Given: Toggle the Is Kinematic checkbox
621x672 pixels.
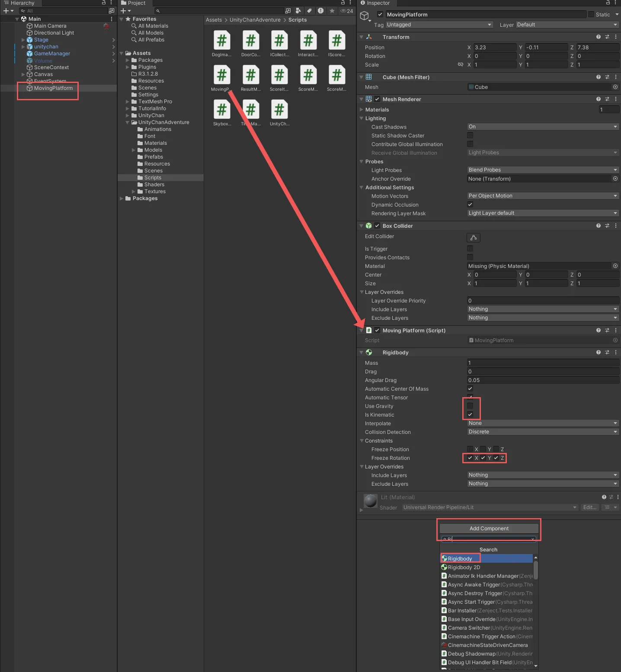Looking at the screenshot, I should (470, 415).
